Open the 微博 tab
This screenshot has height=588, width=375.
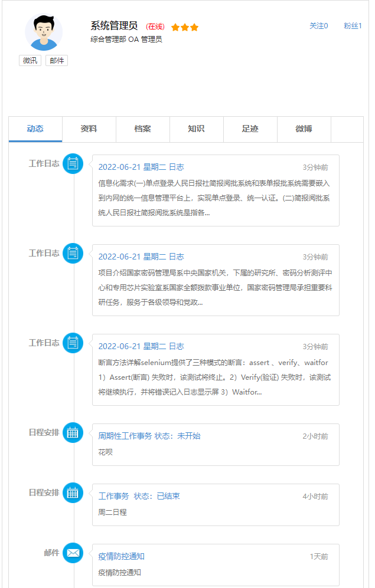pyautogui.click(x=304, y=129)
